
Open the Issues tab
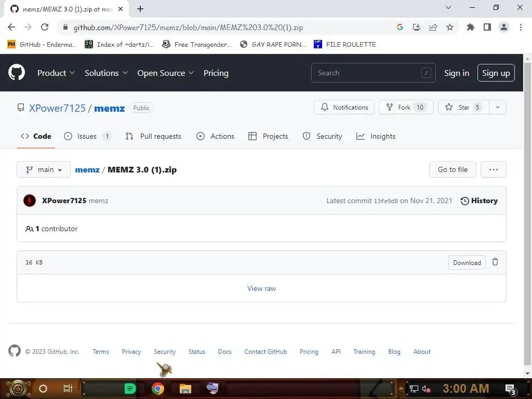pyautogui.click(x=88, y=136)
